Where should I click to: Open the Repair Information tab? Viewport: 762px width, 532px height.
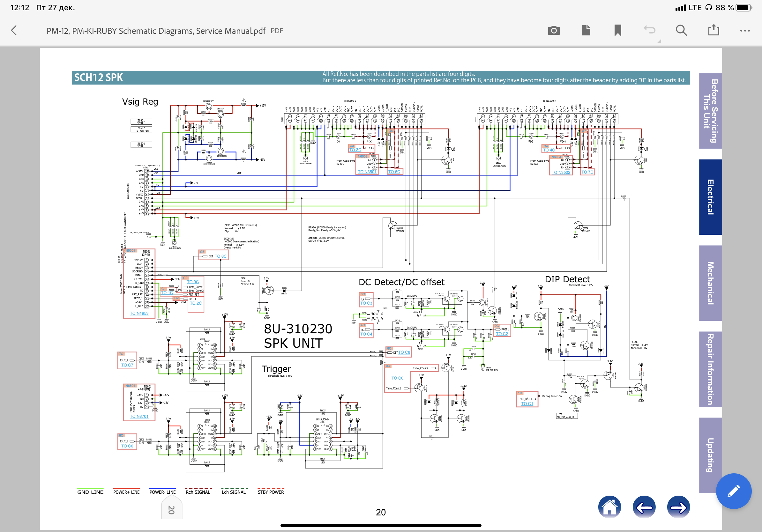(710, 369)
